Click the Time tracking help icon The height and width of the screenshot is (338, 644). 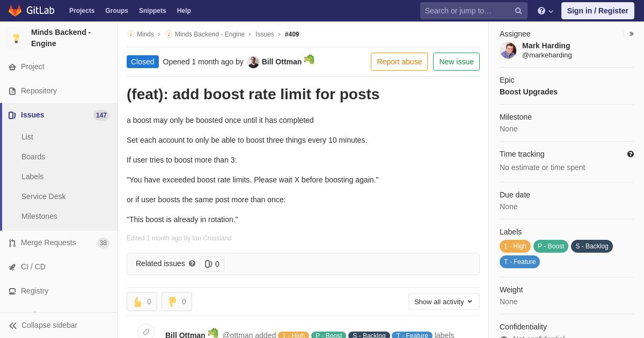click(x=631, y=154)
